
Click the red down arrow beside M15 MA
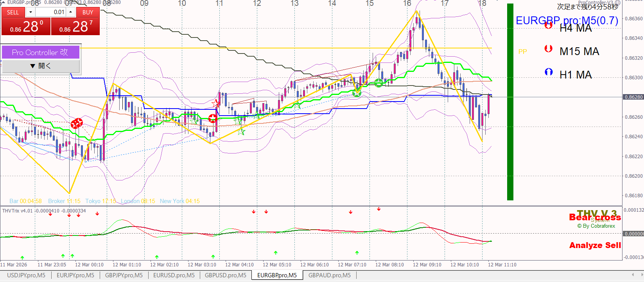[548, 49]
